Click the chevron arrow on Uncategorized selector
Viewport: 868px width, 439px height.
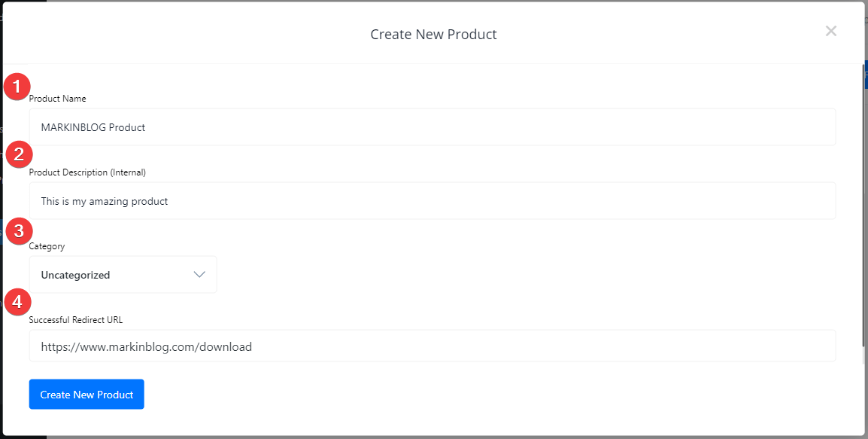(199, 274)
